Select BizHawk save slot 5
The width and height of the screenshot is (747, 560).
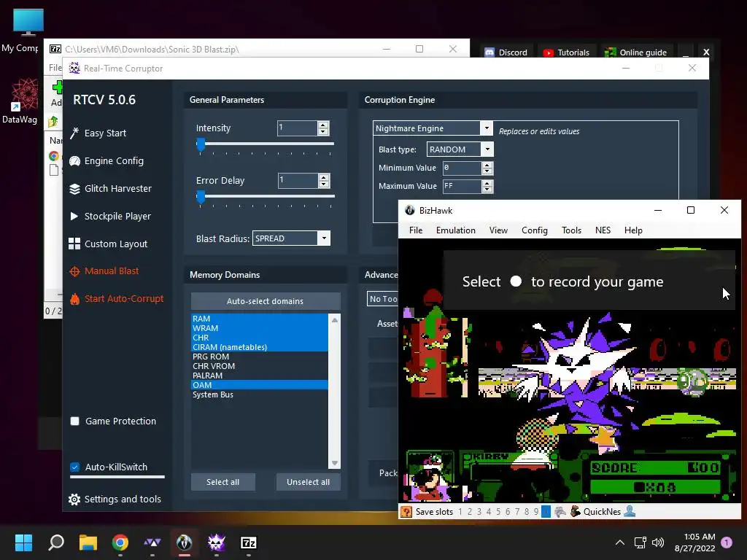coord(498,512)
